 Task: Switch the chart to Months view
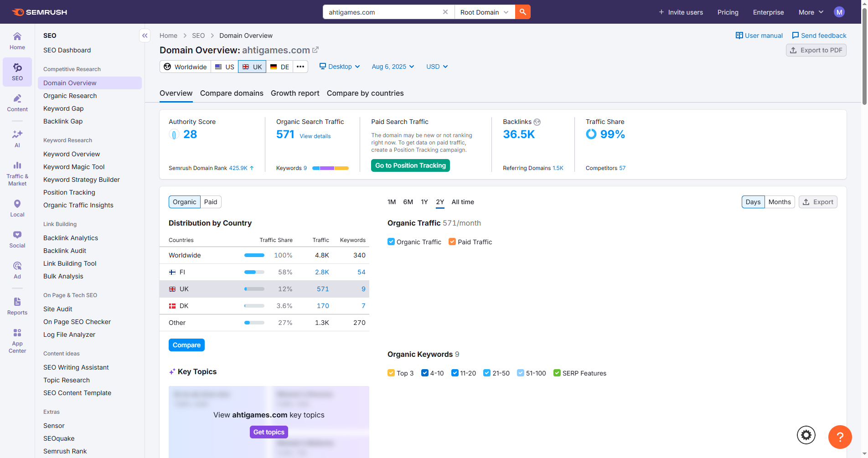coord(780,202)
